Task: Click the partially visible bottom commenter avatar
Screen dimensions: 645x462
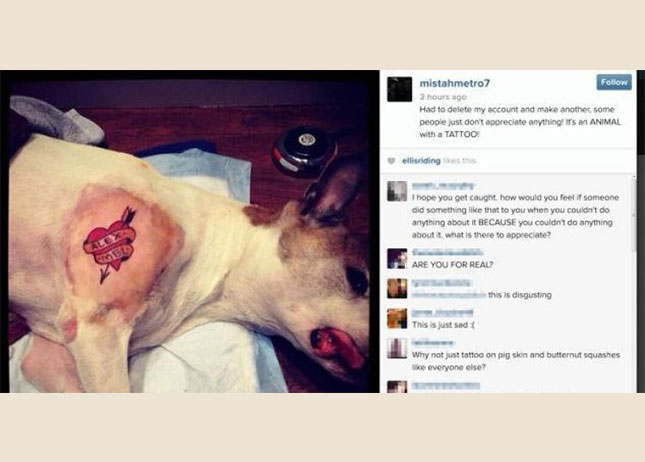Action: coord(397,387)
